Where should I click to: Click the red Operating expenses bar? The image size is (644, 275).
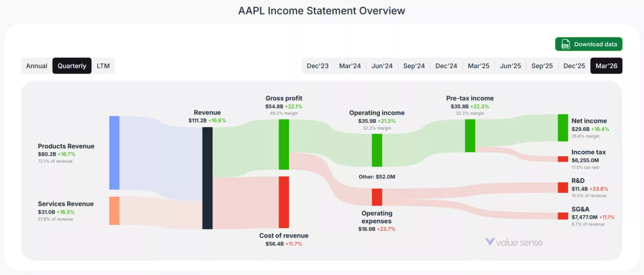coord(377,197)
